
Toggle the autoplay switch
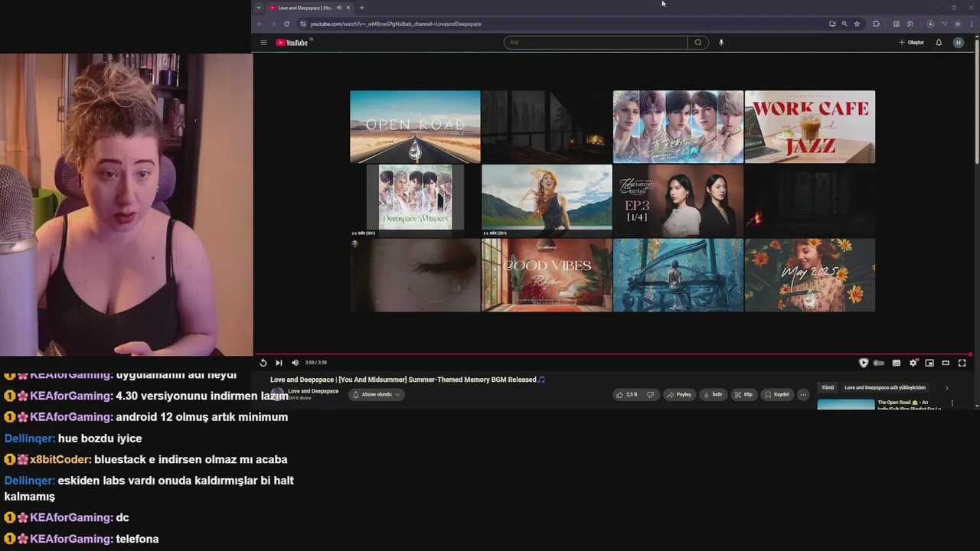click(x=879, y=363)
